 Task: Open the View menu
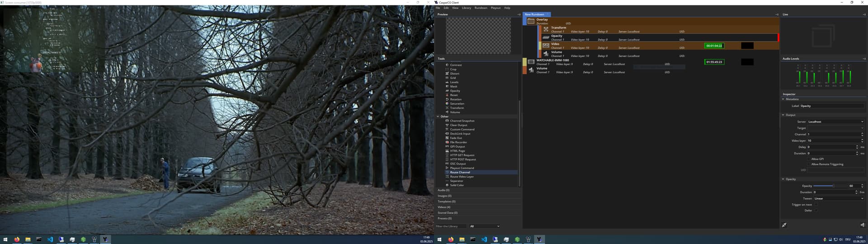pyautogui.click(x=455, y=8)
